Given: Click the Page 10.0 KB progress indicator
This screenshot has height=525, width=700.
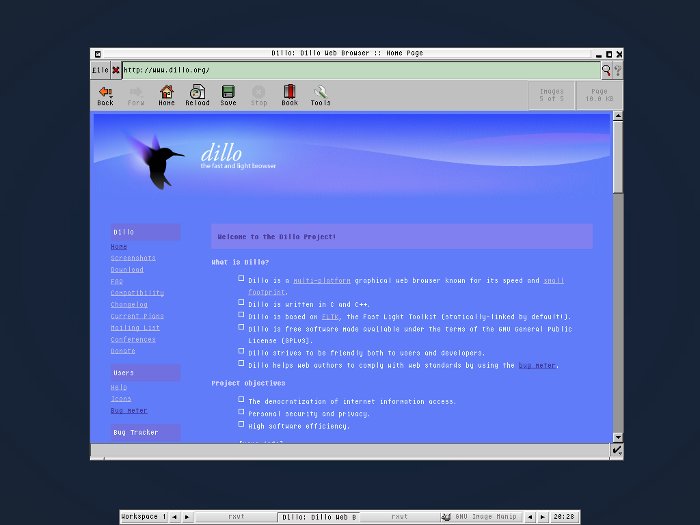Looking at the screenshot, I should coord(599,95).
